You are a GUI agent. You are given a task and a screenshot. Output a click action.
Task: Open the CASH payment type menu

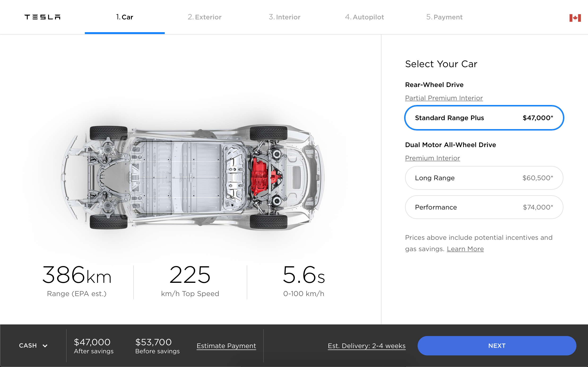point(33,345)
